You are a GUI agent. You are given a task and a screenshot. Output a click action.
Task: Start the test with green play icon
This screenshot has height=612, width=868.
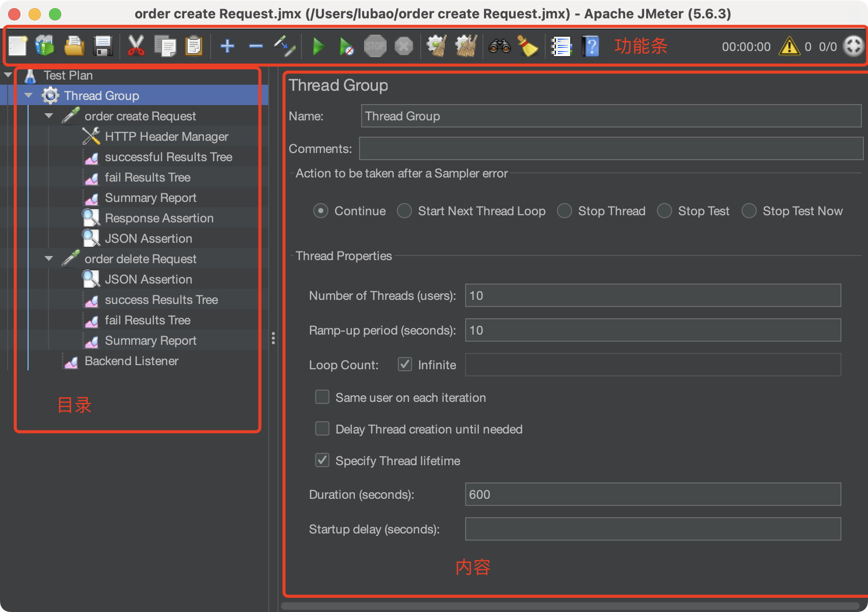pos(318,46)
